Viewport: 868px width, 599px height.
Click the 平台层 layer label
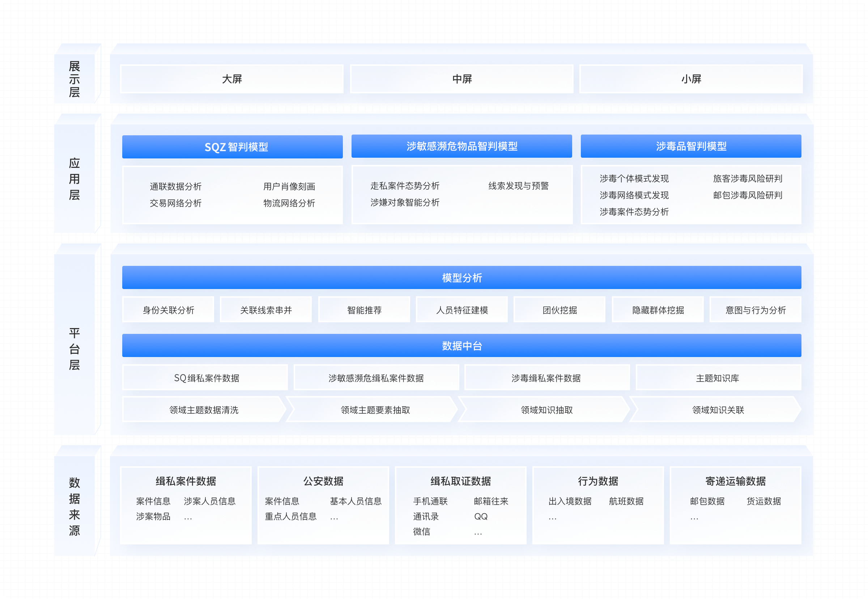tap(74, 349)
